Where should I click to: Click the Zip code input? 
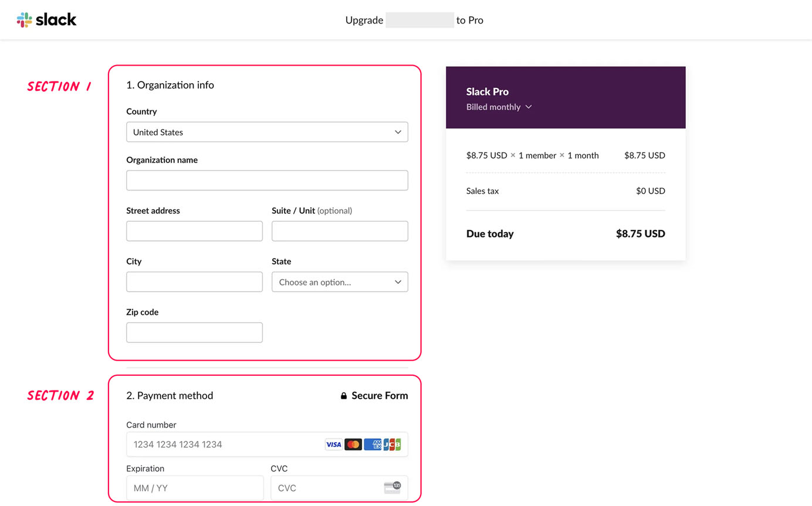click(x=194, y=332)
